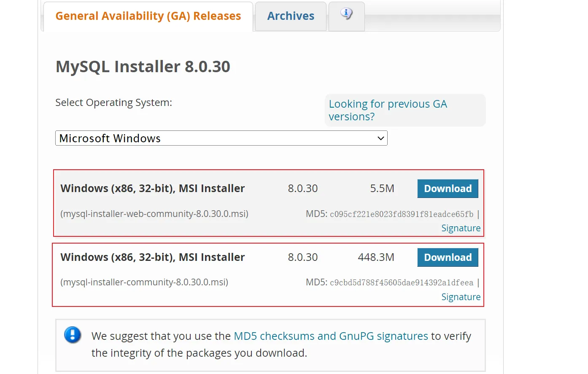Click the 'Select Operating System:' label
Viewport: 588px width, 374px height.
coord(114,103)
